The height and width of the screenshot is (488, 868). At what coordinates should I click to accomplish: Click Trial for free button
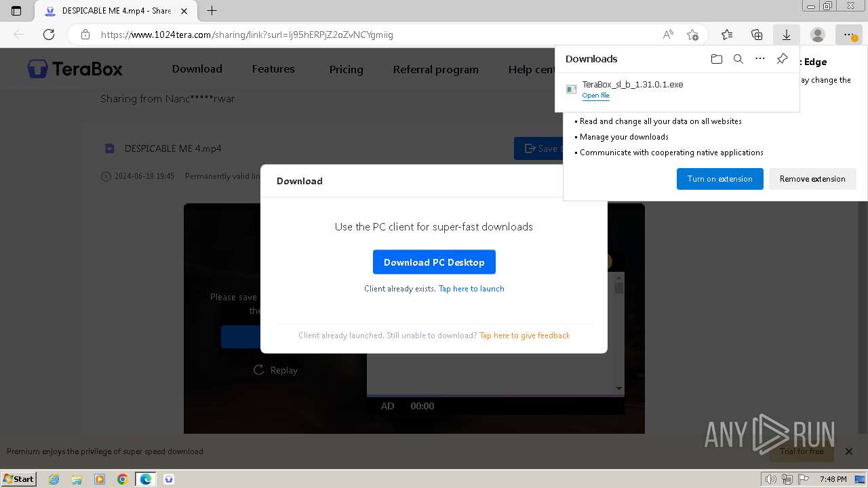[x=802, y=451]
